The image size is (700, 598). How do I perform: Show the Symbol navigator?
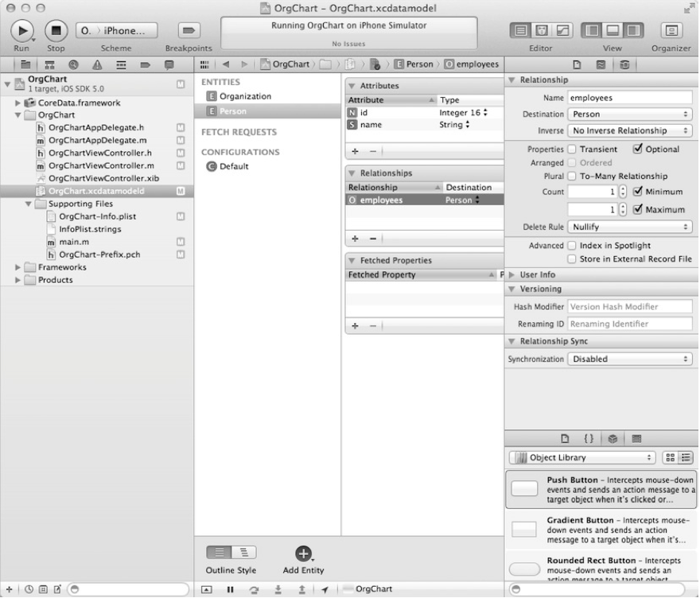click(x=49, y=64)
